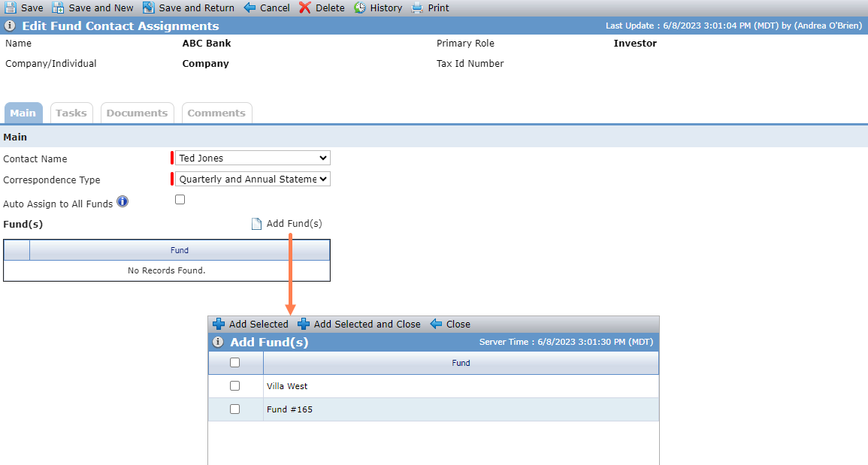
Task: Click info icon next to Auto Assign to All Funds
Action: pos(122,201)
